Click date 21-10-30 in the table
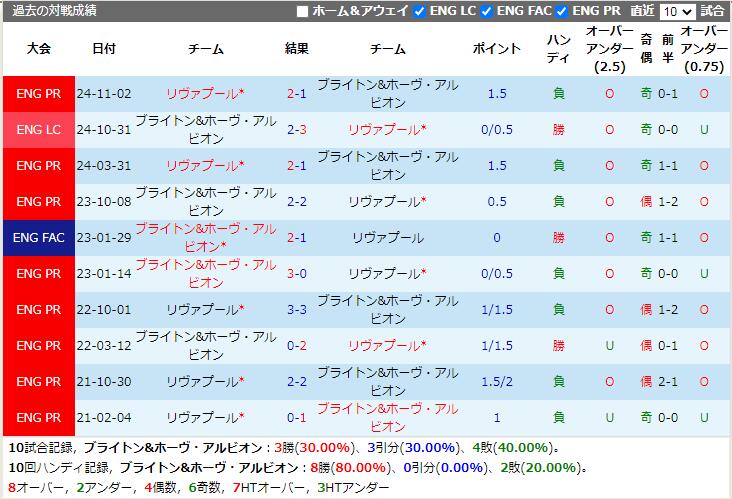 (x=104, y=381)
